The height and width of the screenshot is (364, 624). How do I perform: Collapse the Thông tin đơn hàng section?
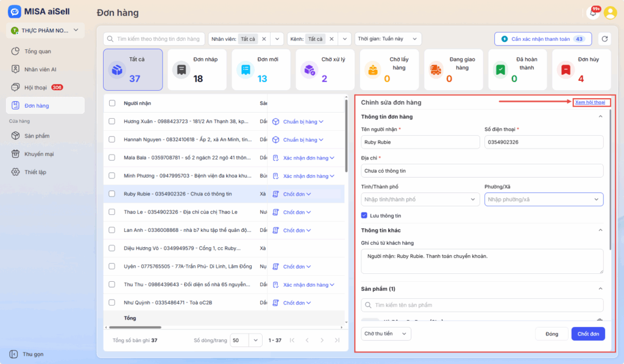(600, 116)
